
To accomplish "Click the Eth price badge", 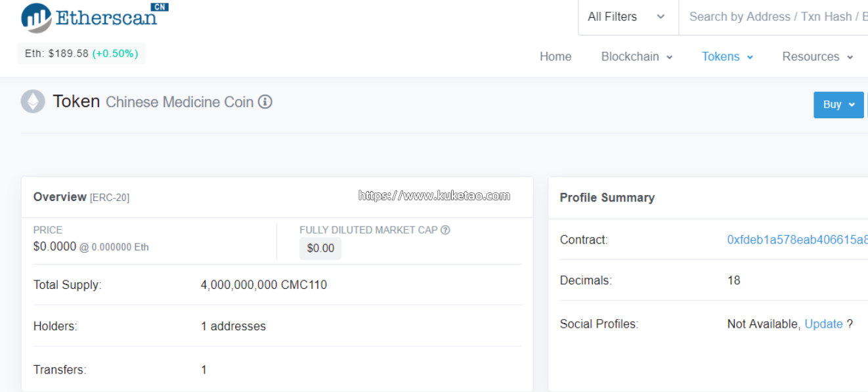I will tap(81, 53).
